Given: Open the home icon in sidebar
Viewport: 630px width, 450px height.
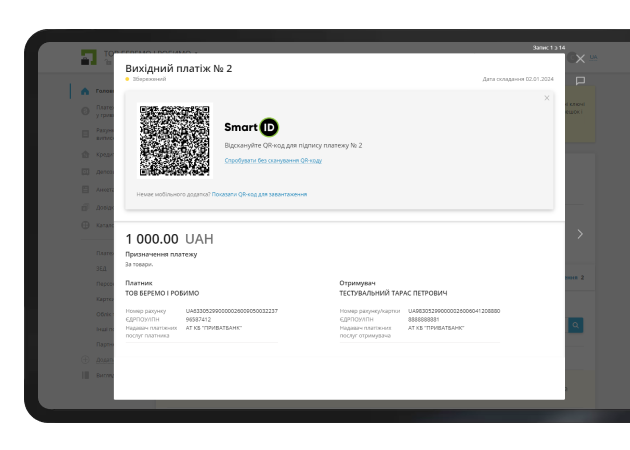Looking at the screenshot, I should tap(85, 91).
